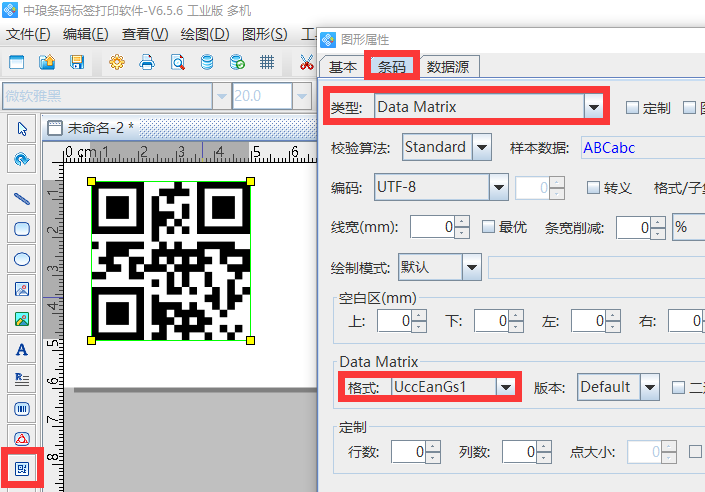
Task: Select the red triangle shape tool
Action: tap(22, 438)
